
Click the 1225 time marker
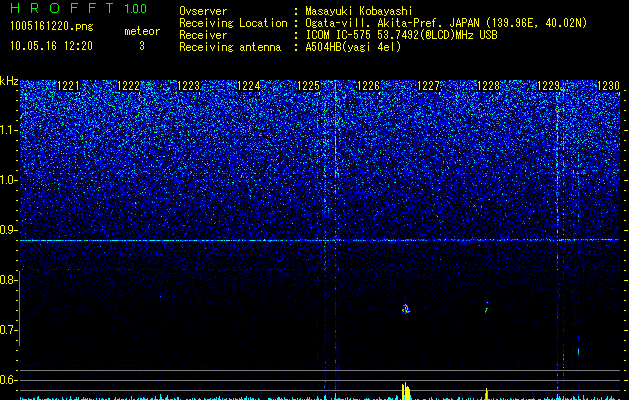coord(308,86)
